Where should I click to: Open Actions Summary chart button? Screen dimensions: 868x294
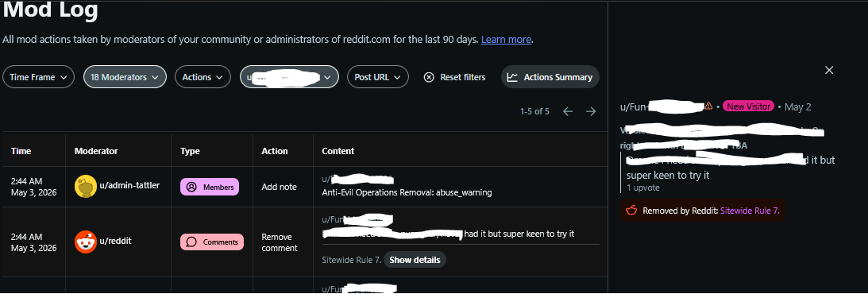(550, 77)
